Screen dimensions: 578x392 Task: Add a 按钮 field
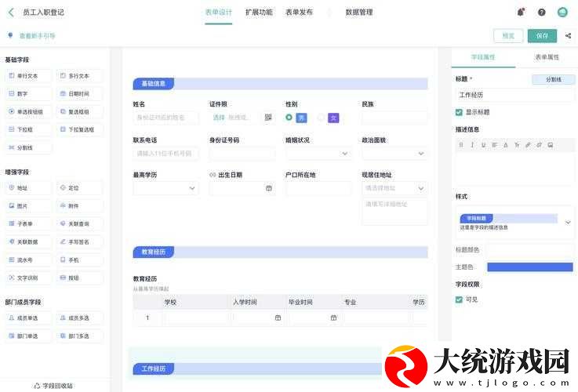tap(79, 278)
